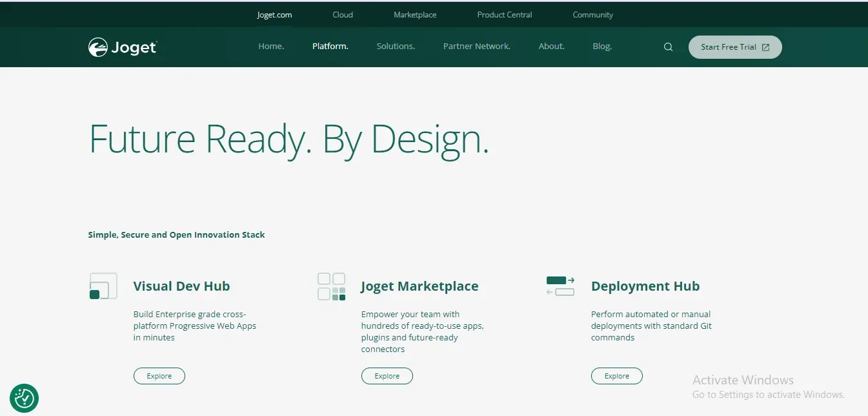The width and height of the screenshot is (868, 416).
Task: Open the Home menu item
Action: click(271, 47)
